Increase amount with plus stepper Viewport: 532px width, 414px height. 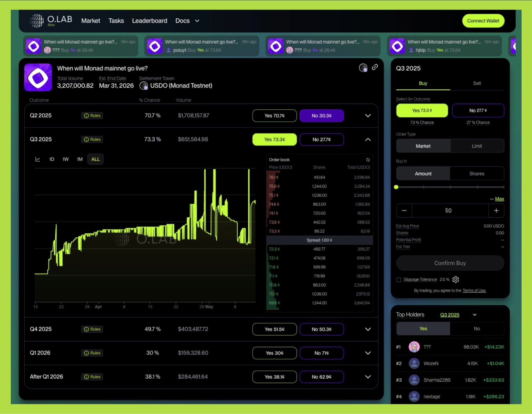pos(496,210)
